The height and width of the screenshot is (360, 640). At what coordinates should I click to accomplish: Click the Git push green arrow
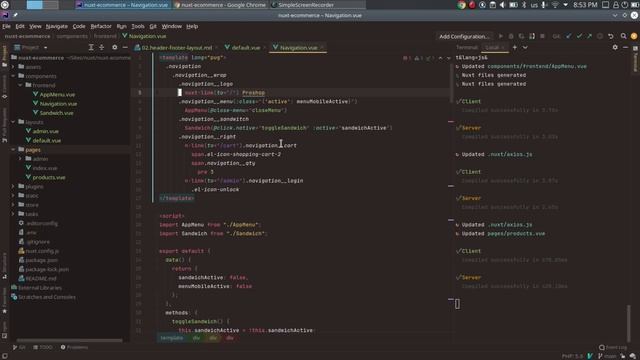[x=589, y=36]
